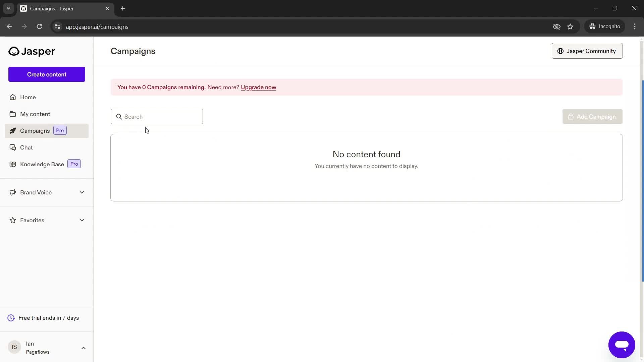Click the Create content button
This screenshot has height=362, width=644.
47,74
